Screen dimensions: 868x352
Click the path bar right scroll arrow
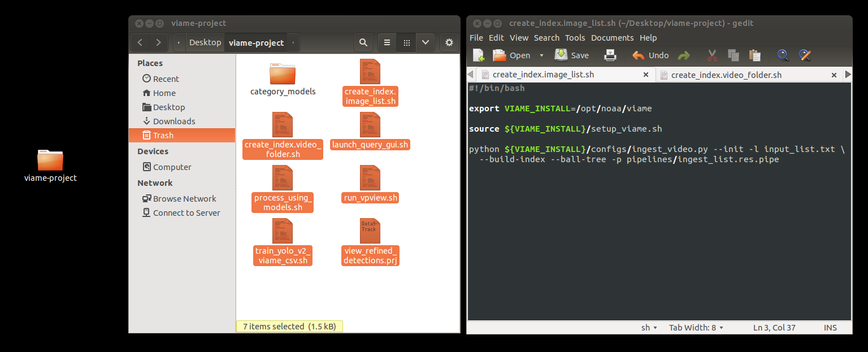293,42
